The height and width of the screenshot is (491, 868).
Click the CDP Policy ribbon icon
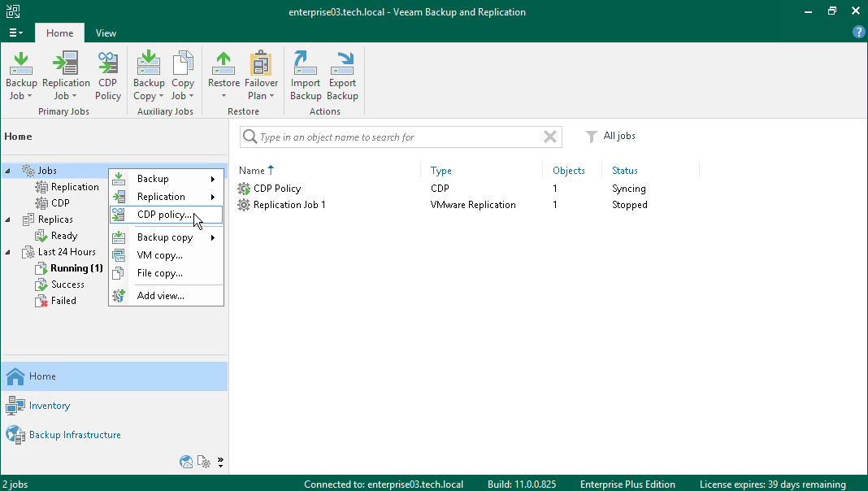108,76
